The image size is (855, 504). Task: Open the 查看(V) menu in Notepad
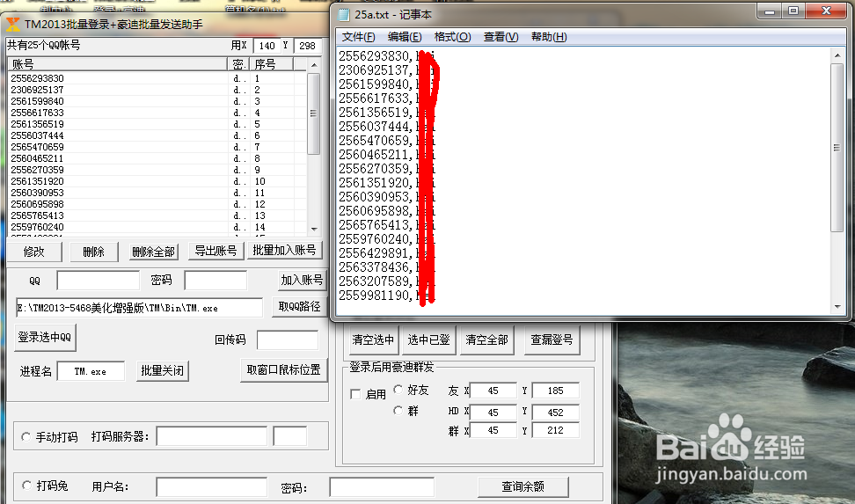(501, 37)
